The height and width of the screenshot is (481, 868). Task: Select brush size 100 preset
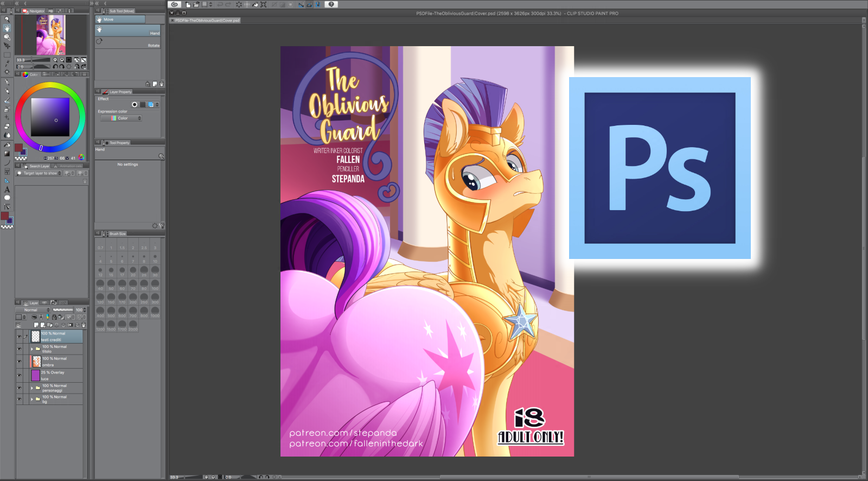[x=155, y=284]
